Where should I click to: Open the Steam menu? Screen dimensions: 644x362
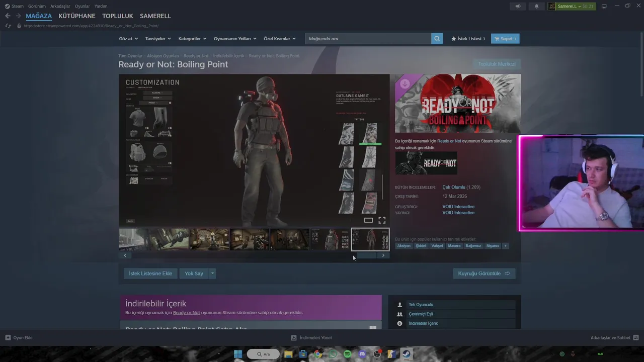tap(18, 7)
